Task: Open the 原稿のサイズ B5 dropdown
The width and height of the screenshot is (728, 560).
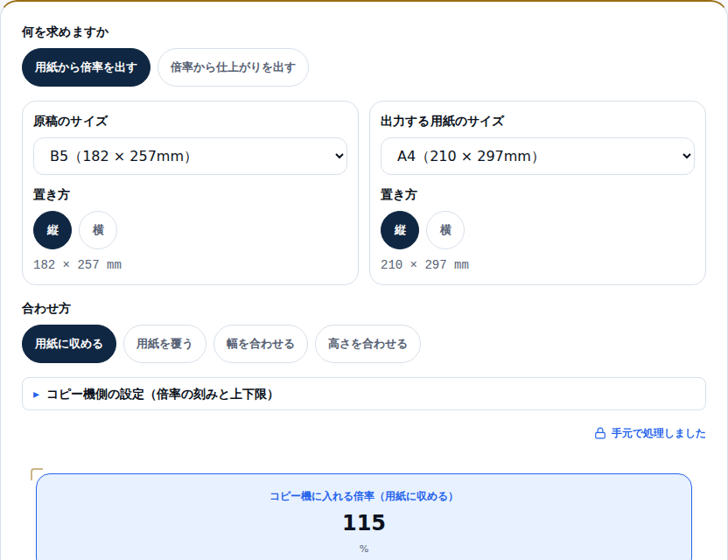Action: coord(190,156)
